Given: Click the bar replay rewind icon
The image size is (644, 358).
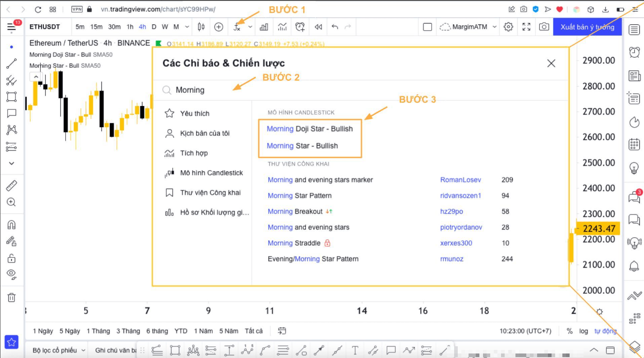Looking at the screenshot, I should coord(318,27).
